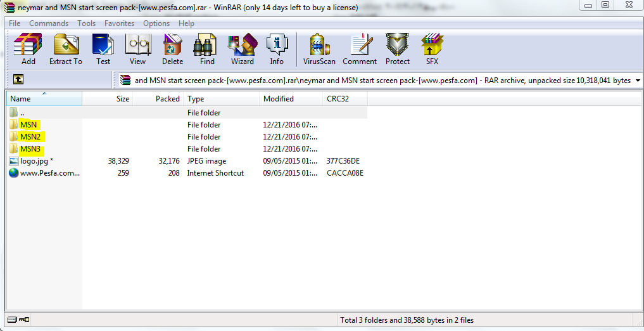Screen dimensions: 644x331
Task: Click the drive and key status bar icon
Action: coord(18,320)
